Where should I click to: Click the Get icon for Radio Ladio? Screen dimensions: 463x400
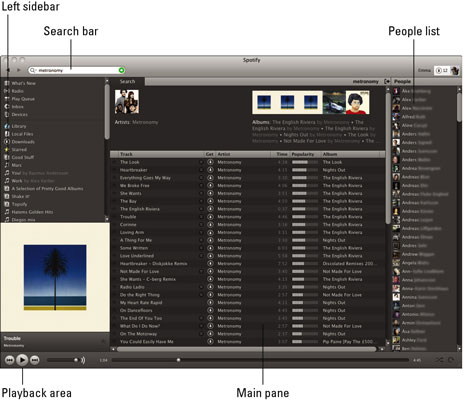click(210, 287)
